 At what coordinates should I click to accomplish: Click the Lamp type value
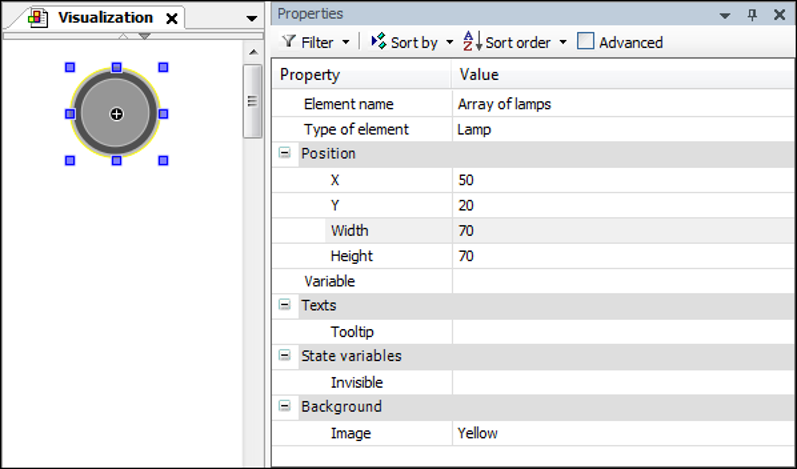point(474,129)
